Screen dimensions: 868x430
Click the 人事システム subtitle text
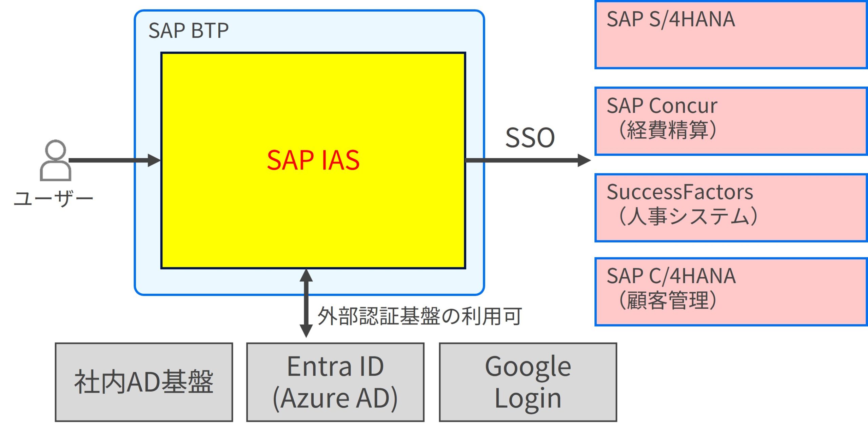click(x=688, y=216)
